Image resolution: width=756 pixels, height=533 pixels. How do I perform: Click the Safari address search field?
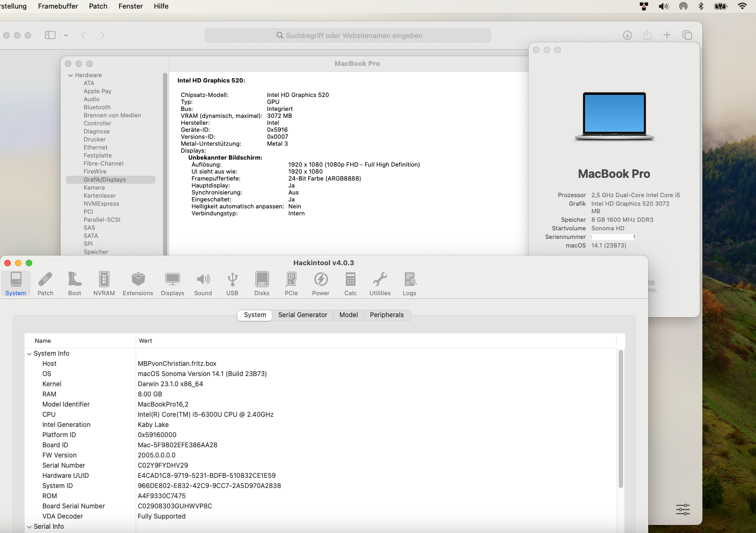[347, 35]
